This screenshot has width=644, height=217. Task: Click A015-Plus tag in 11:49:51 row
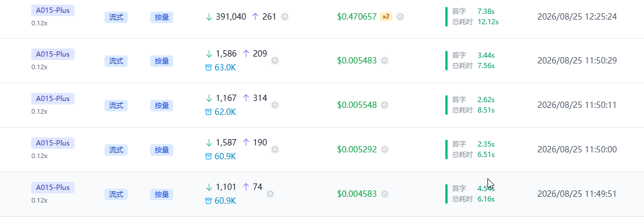[x=53, y=187]
